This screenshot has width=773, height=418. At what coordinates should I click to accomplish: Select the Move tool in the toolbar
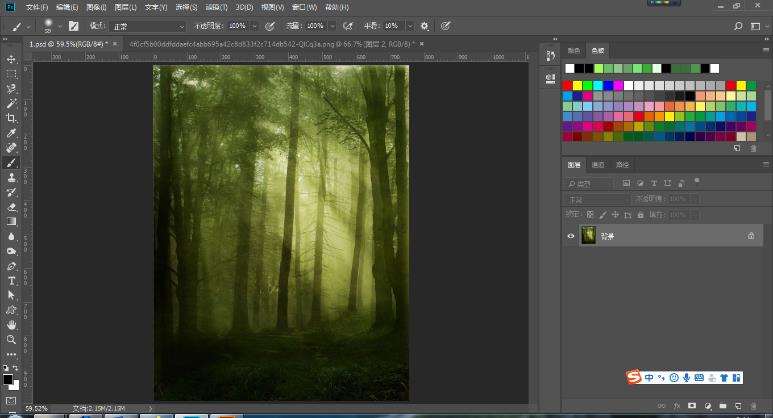pyautogui.click(x=12, y=60)
